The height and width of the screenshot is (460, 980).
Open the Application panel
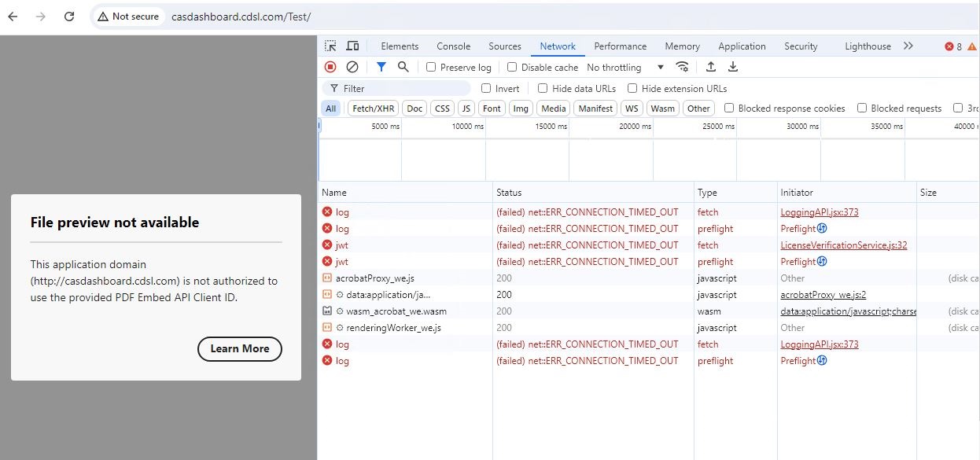pyautogui.click(x=742, y=46)
